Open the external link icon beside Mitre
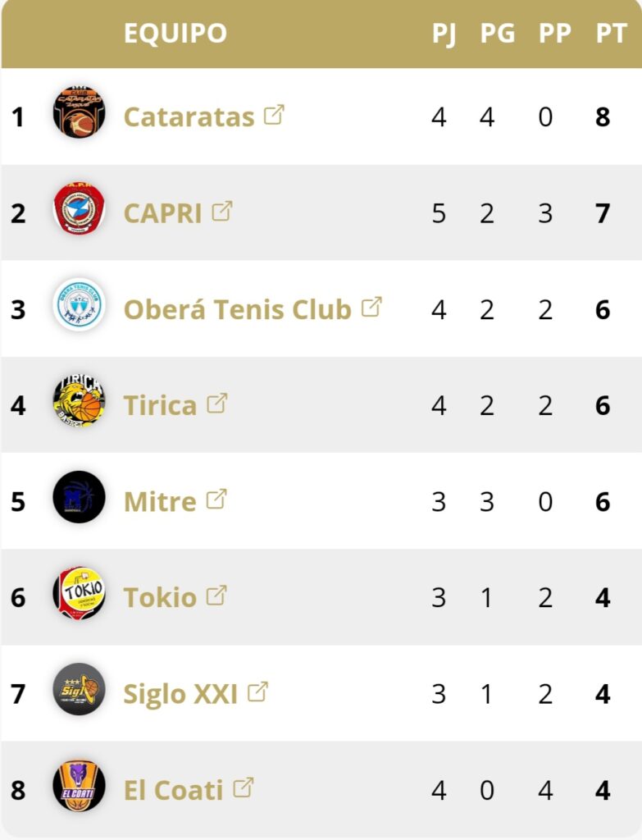This screenshot has height=840, width=642. tap(216, 500)
